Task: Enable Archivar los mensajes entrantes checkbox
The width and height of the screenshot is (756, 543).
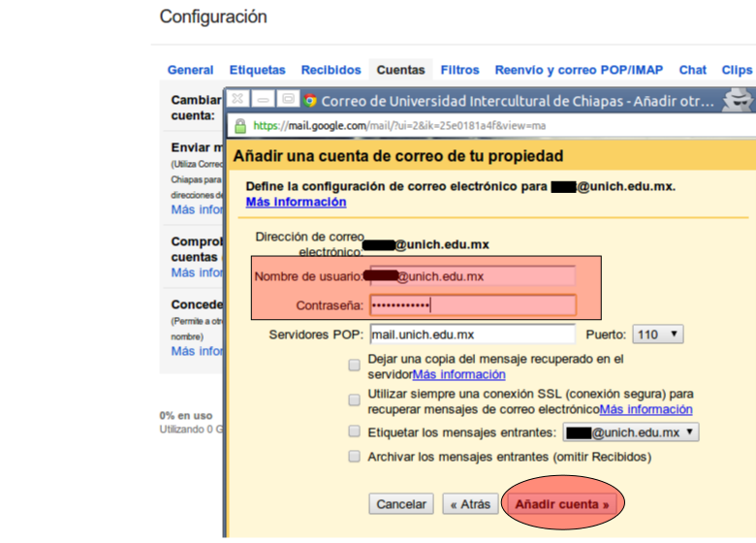Action: (x=355, y=456)
